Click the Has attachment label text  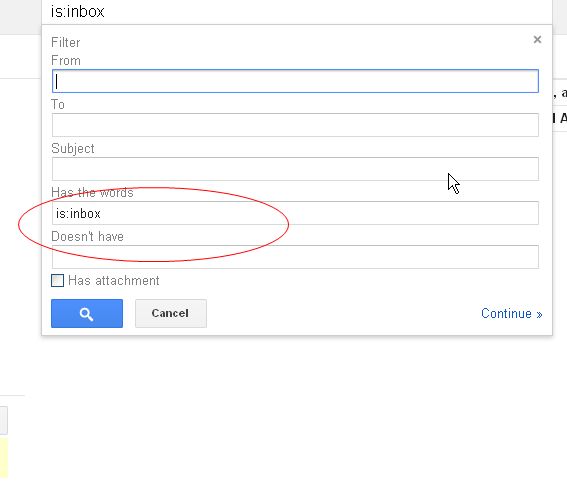(x=114, y=281)
